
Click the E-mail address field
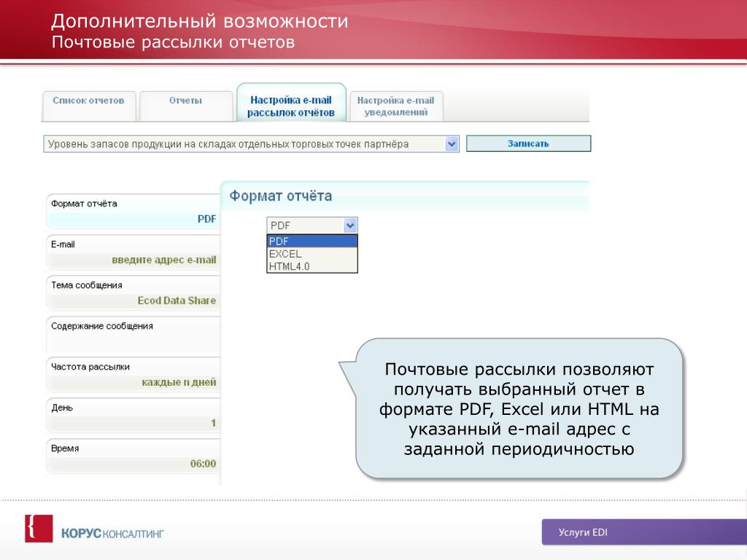point(133,252)
